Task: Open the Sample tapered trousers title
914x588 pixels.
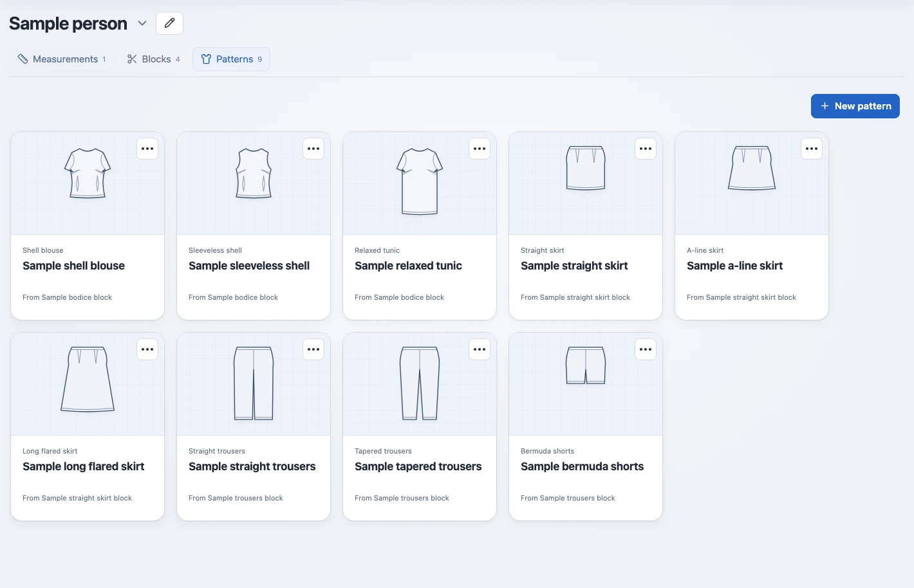Action: point(418,466)
